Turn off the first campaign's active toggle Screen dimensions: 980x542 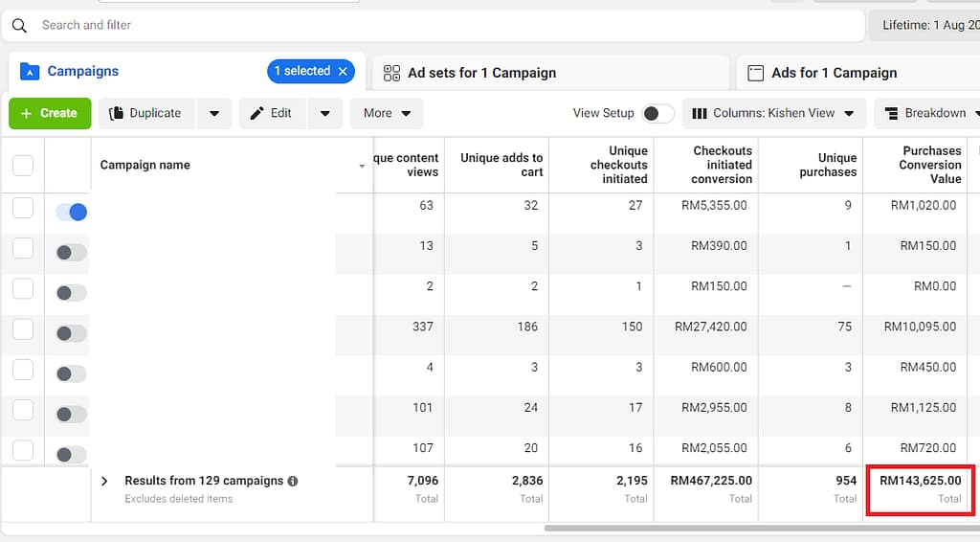(71, 213)
